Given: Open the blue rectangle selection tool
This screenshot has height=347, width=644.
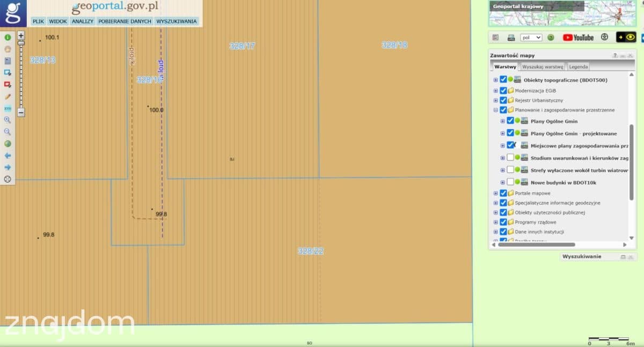Looking at the screenshot, I should pos(8,61).
